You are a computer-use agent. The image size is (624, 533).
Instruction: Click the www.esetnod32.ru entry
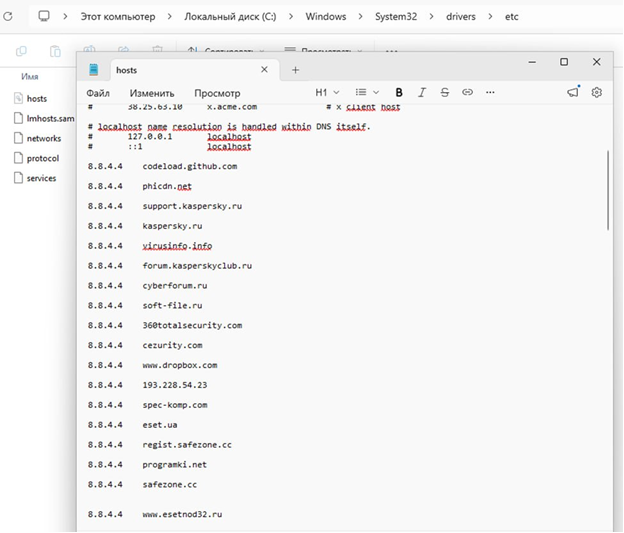(182, 515)
